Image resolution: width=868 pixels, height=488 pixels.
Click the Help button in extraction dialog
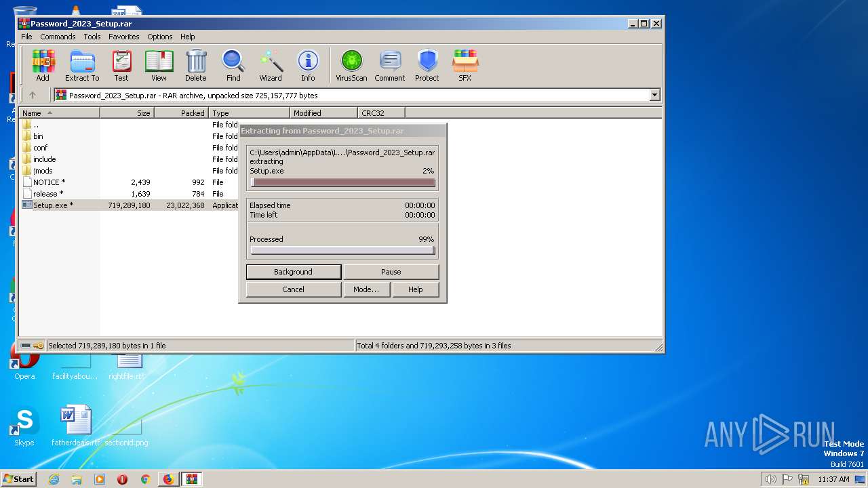(416, 289)
